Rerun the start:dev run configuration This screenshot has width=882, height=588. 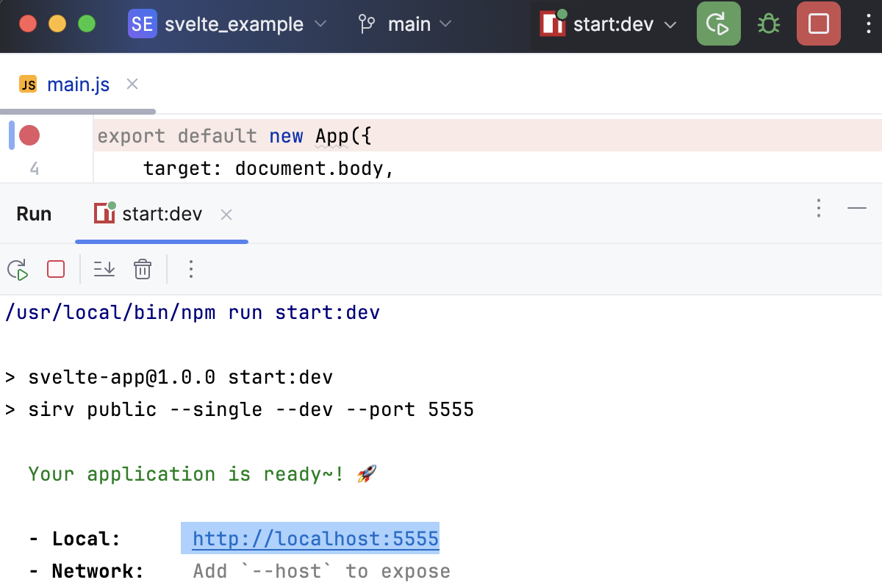(x=18, y=269)
